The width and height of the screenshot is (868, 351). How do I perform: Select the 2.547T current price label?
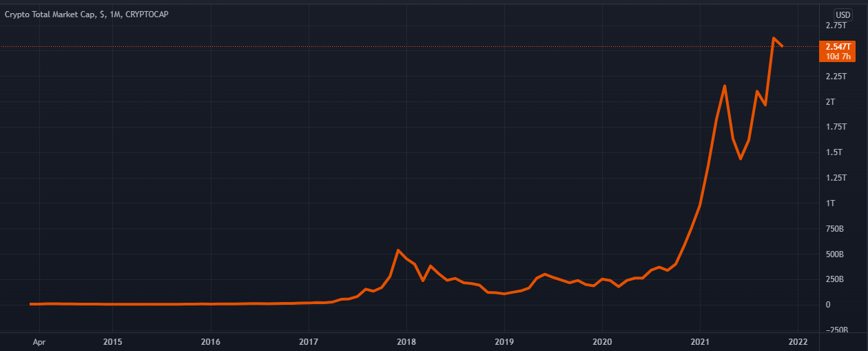tap(837, 46)
